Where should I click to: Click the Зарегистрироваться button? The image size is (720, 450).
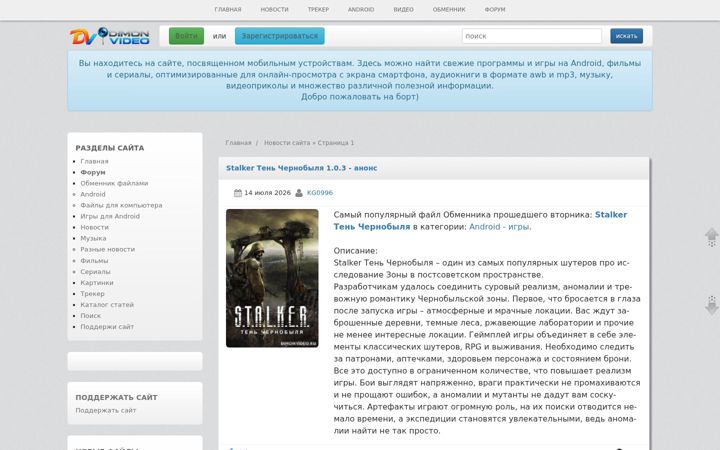(x=280, y=36)
